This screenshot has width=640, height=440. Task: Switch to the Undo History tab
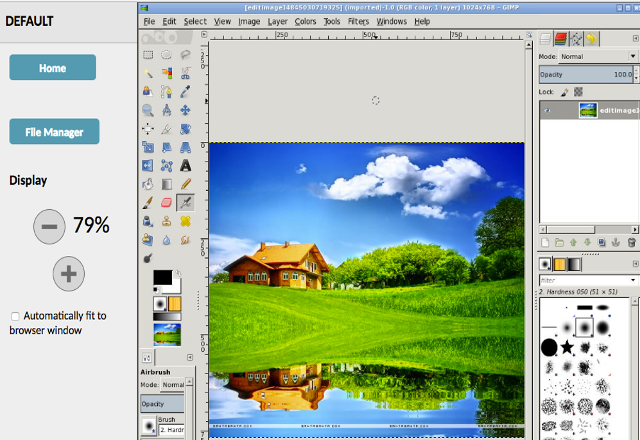point(591,39)
